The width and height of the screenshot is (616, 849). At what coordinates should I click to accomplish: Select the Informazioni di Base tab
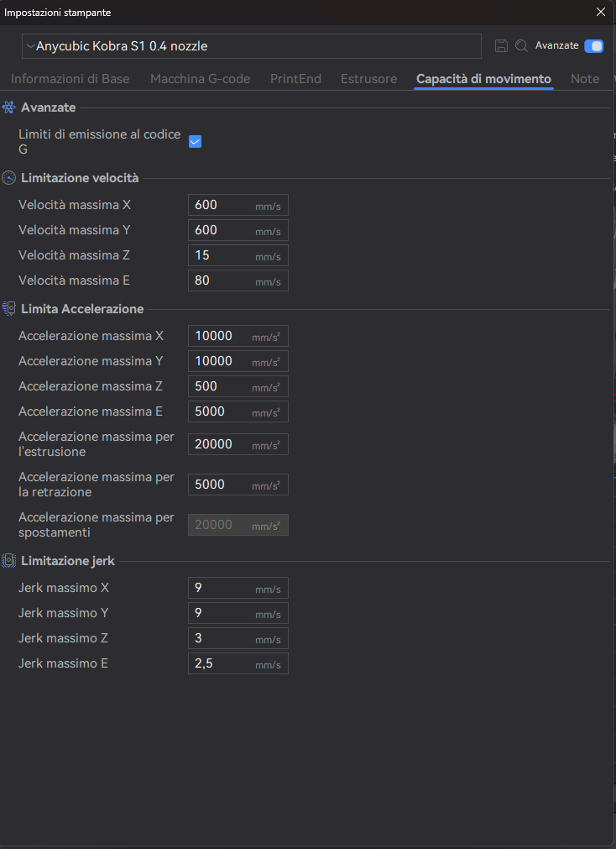pos(70,79)
